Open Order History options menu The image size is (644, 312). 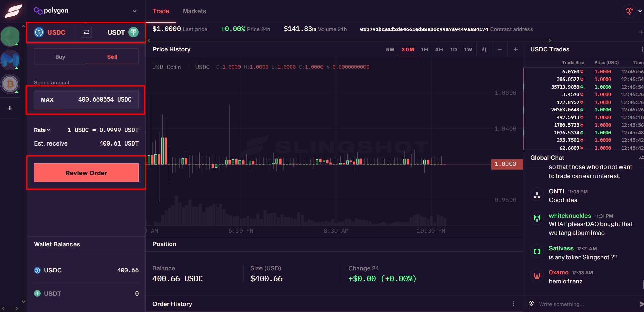coord(514,304)
